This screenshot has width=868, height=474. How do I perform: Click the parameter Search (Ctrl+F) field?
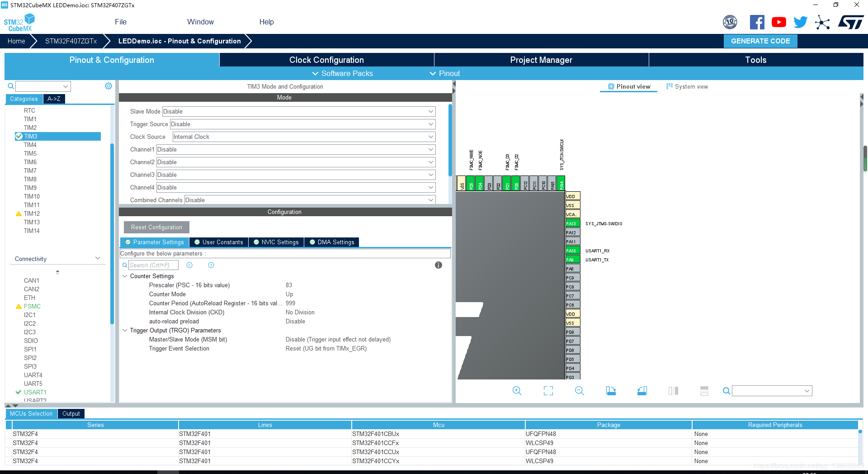tap(153, 265)
